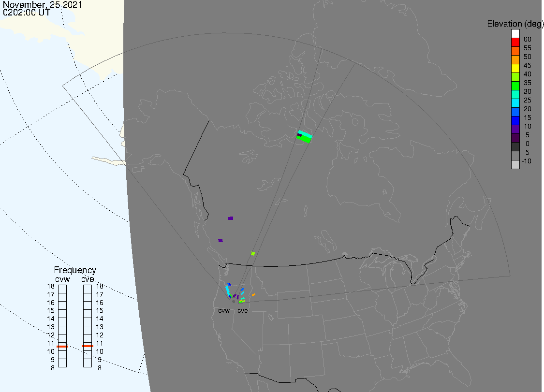The width and height of the screenshot is (544, 392).
Task: Click the red frequency marker on cve scale
Action: coord(88,346)
